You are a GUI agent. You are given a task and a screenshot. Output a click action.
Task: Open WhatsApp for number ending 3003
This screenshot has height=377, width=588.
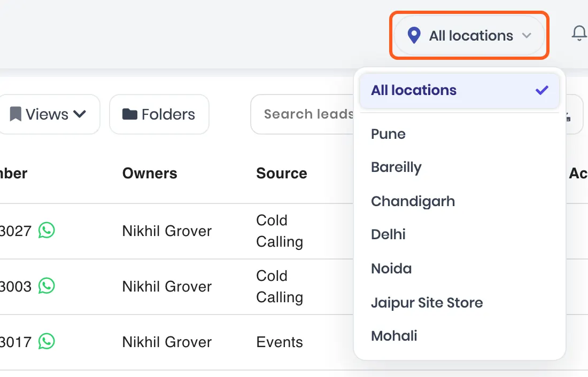pos(47,286)
